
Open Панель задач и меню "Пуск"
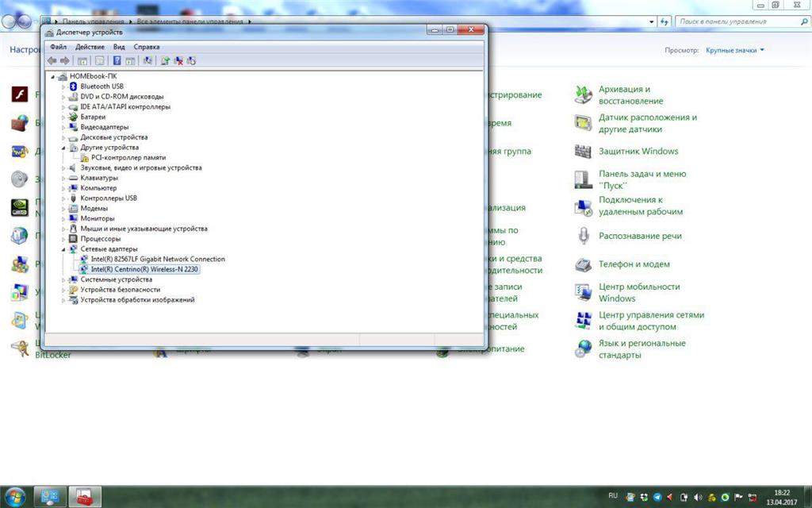coord(642,179)
